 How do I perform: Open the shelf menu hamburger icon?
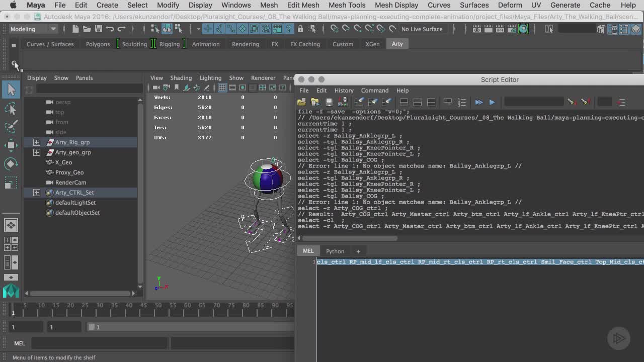(14, 45)
